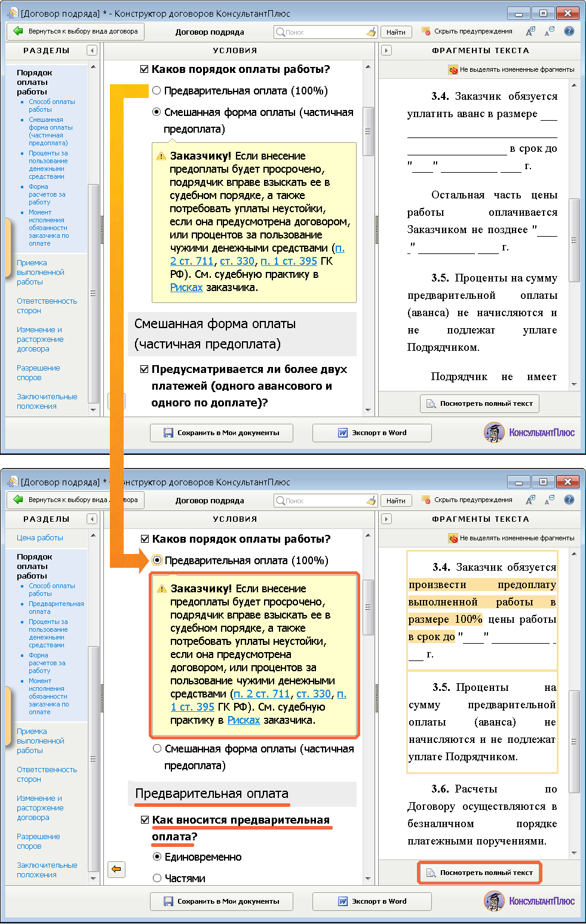The image size is (586, 924).
Task: Click the yellow back-arrow button in lower conditions panel
Action: tap(116, 869)
